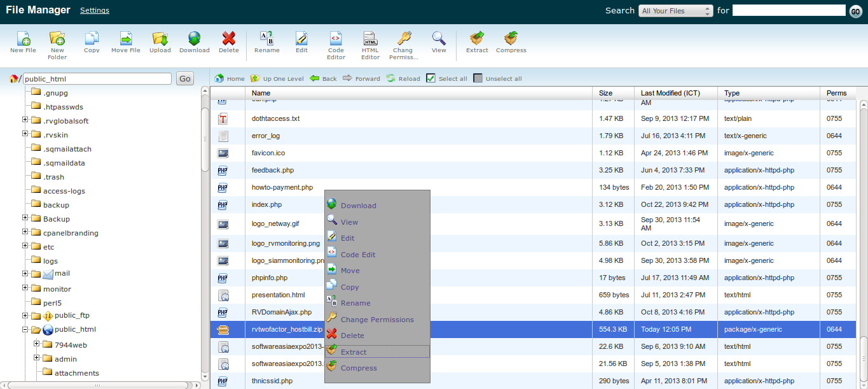Click the favicon.ico image icon

coord(223,153)
